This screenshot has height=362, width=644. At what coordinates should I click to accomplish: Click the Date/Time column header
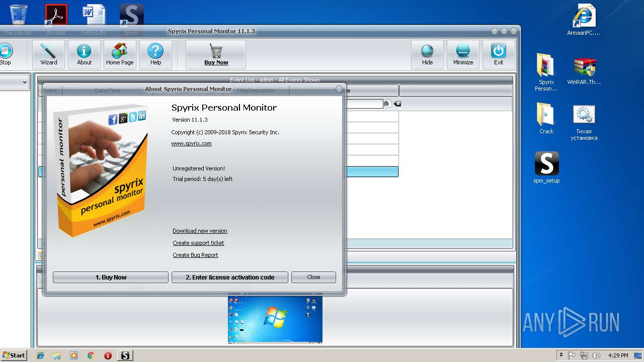point(108,90)
